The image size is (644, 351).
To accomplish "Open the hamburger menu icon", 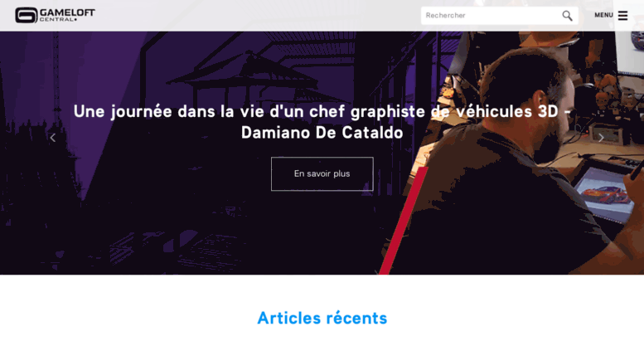I will coord(622,16).
